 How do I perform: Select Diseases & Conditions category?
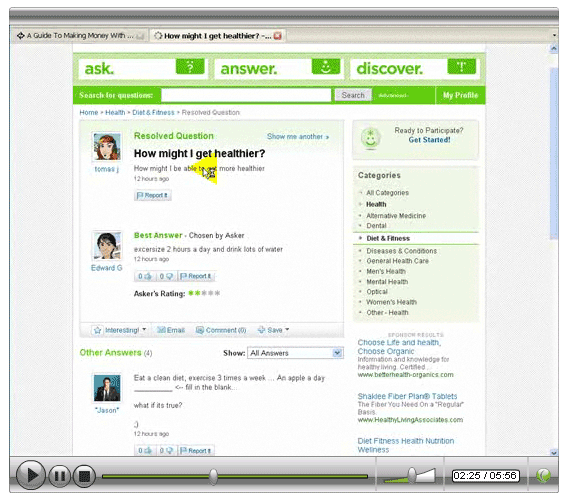(401, 251)
